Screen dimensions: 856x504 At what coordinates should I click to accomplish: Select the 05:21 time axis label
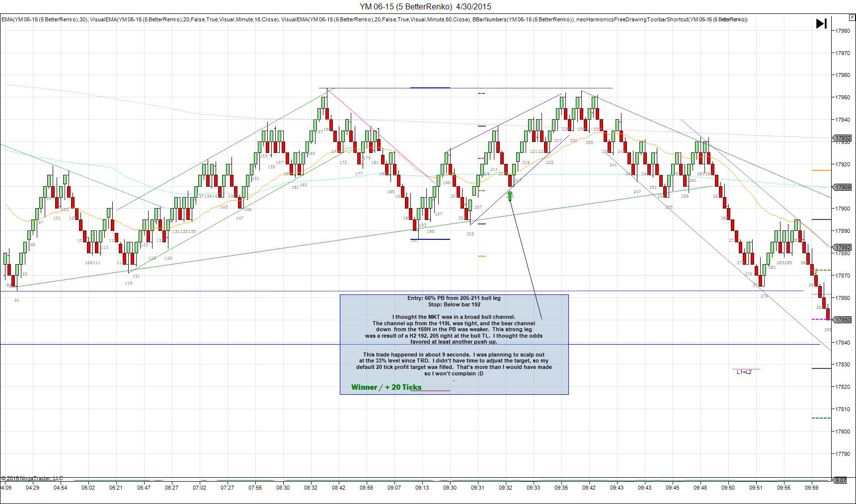(x=116, y=488)
